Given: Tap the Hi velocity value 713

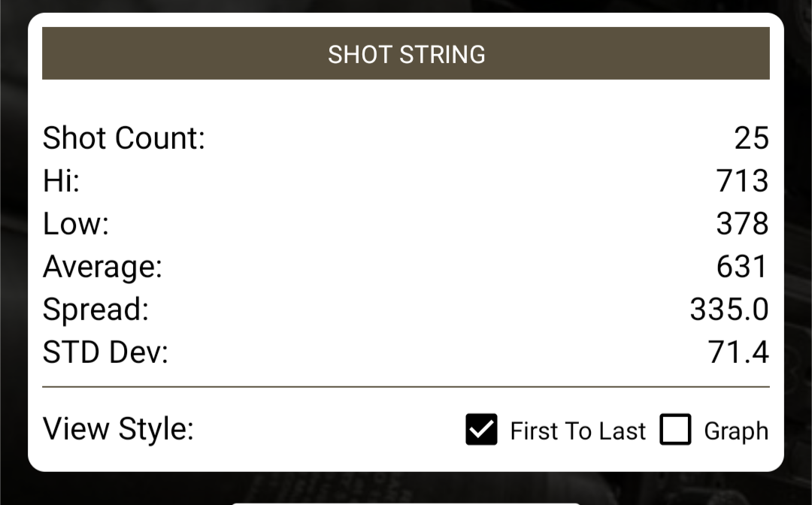Looking at the screenshot, I should coord(743,181).
